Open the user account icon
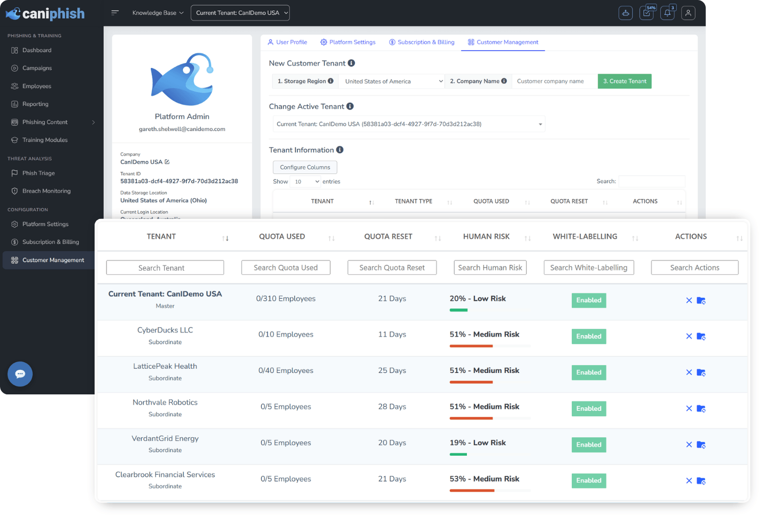 (x=688, y=13)
